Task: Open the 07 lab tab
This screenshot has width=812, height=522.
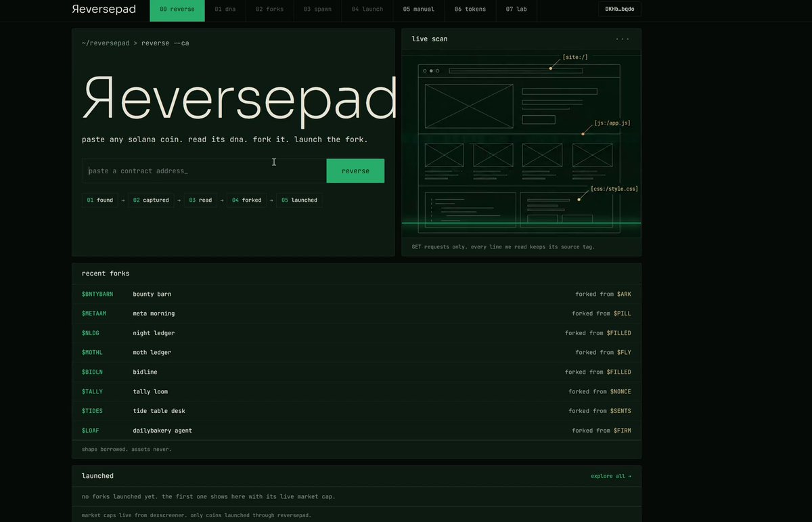Action: (x=516, y=9)
